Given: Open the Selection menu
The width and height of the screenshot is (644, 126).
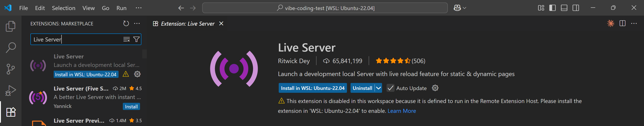Looking at the screenshot, I should coord(64,8).
